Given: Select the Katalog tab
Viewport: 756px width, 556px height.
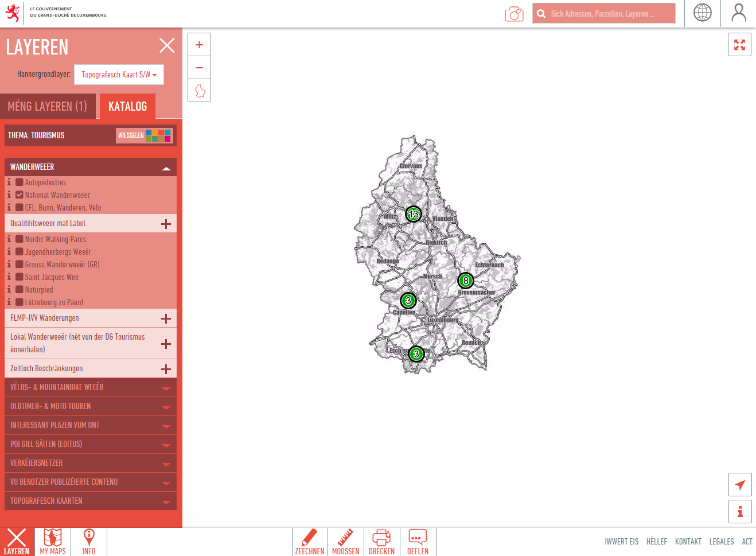Looking at the screenshot, I should (127, 106).
